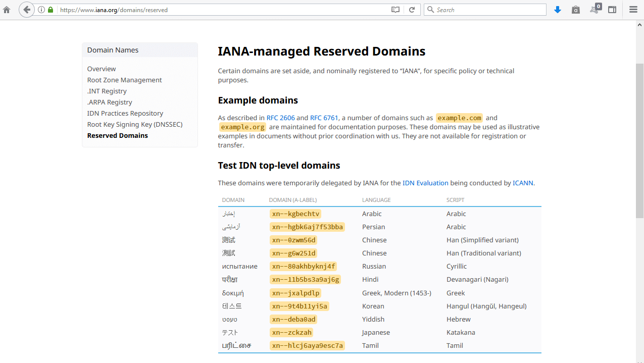Select xn--80akhbyknj4f cell
The height and width of the screenshot is (363, 644).
pyautogui.click(x=304, y=266)
